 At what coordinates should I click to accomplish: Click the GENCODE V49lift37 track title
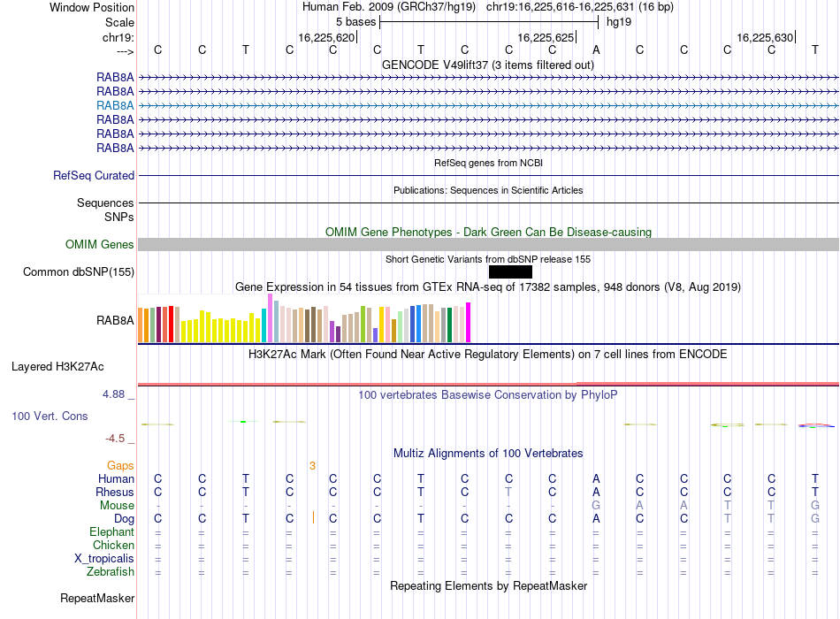point(488,65)
